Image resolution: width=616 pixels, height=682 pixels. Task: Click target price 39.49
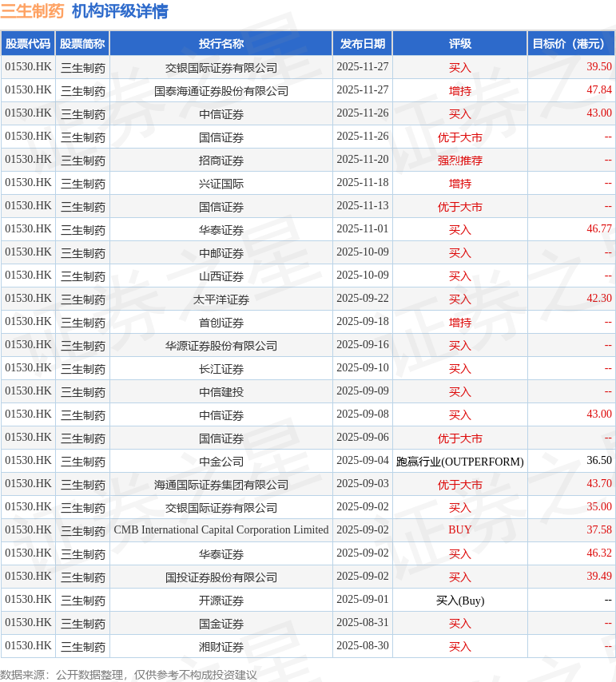click(x=599, y=576)
